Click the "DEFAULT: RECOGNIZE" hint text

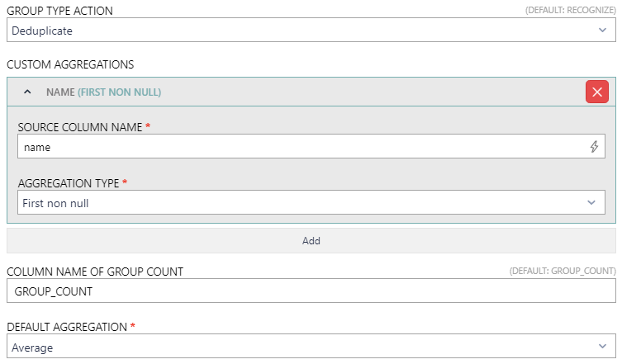point(571,11)
